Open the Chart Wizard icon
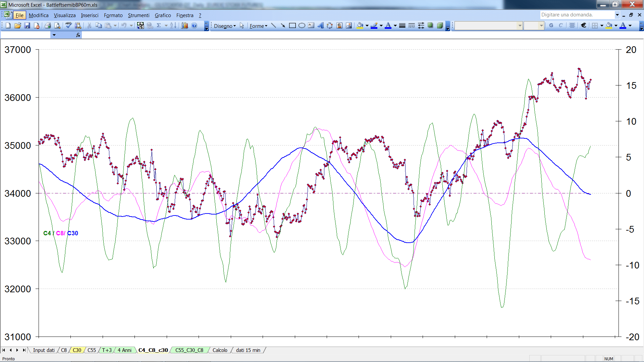Viewport: 644px width, 362px height. (x=185, y=25)
